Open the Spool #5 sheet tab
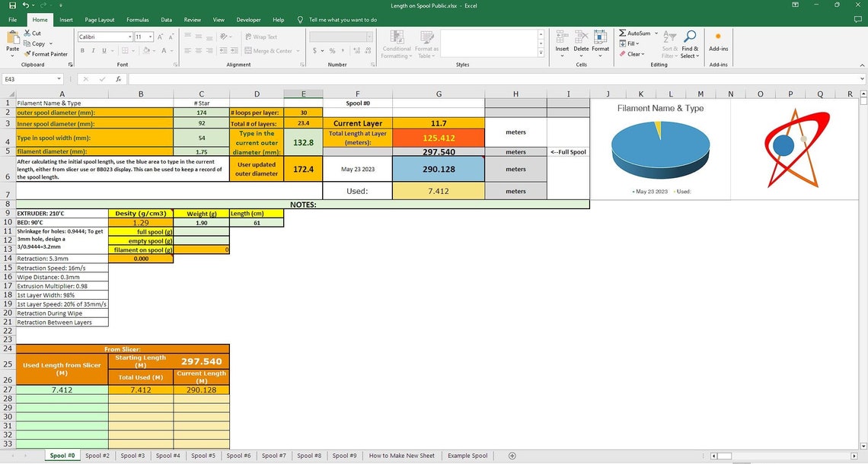Image resolution: width=868 pixels, height=464 pixels. click(x=203, y=455)
